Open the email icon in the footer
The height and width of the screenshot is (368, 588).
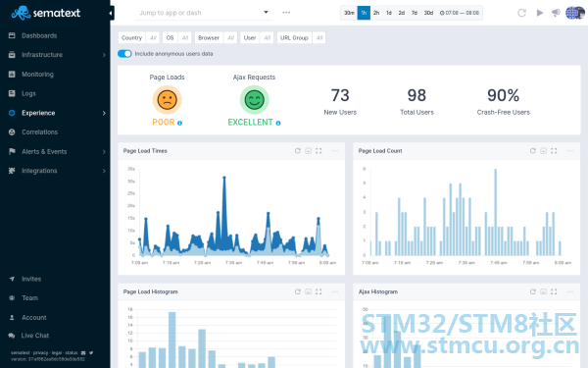tap(83, 353)
